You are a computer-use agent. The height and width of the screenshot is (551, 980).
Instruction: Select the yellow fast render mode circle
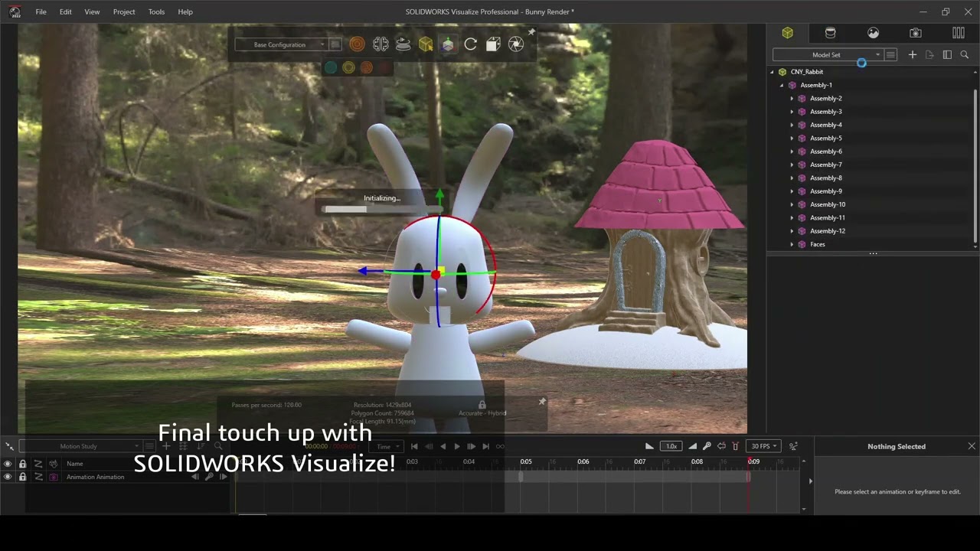click(x=348, y=67)
